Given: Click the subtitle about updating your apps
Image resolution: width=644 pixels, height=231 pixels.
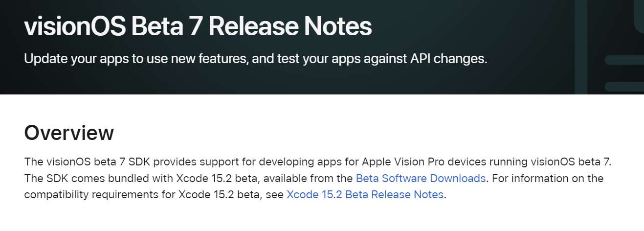Looking at the screenshot, I should tap(256, 59).
